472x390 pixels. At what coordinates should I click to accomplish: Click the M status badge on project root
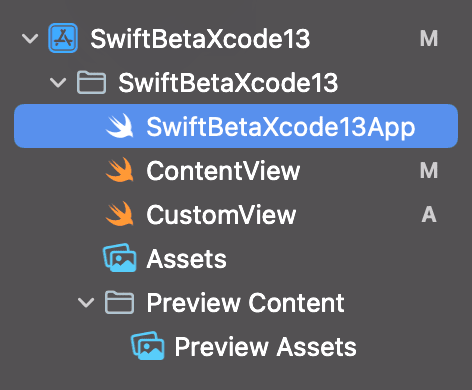tap(429, 38)
